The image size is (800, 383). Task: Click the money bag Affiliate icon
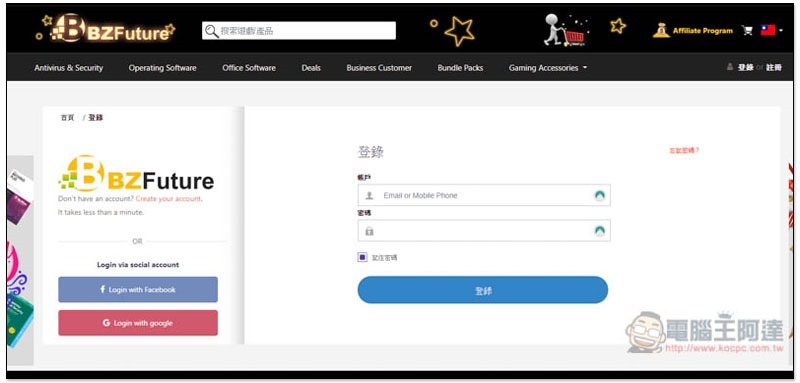[661, 30]
